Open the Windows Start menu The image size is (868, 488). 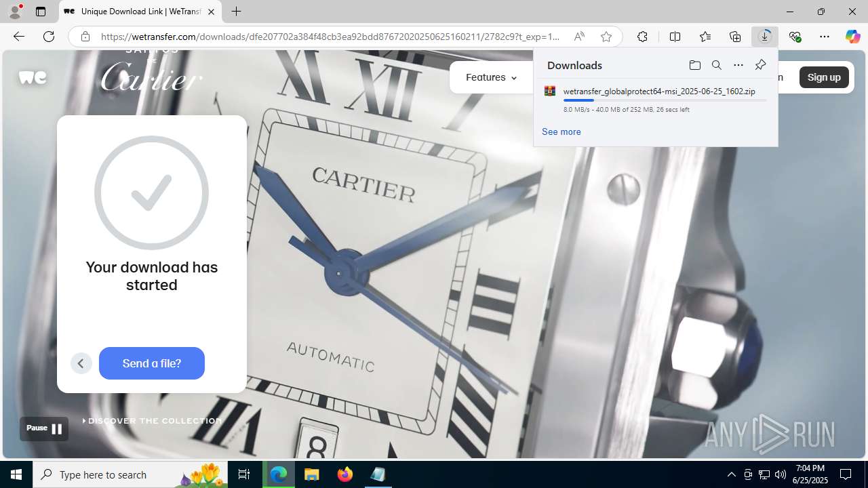[16, 474]
